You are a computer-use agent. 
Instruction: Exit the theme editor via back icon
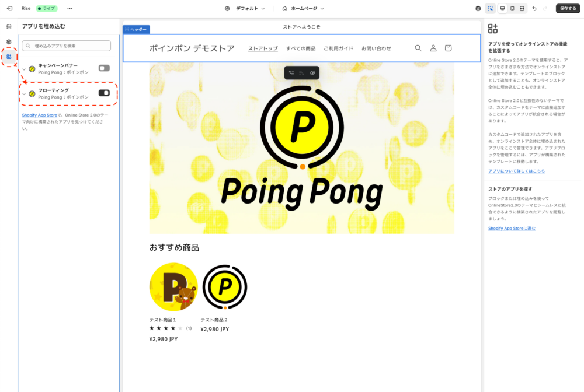10,8
